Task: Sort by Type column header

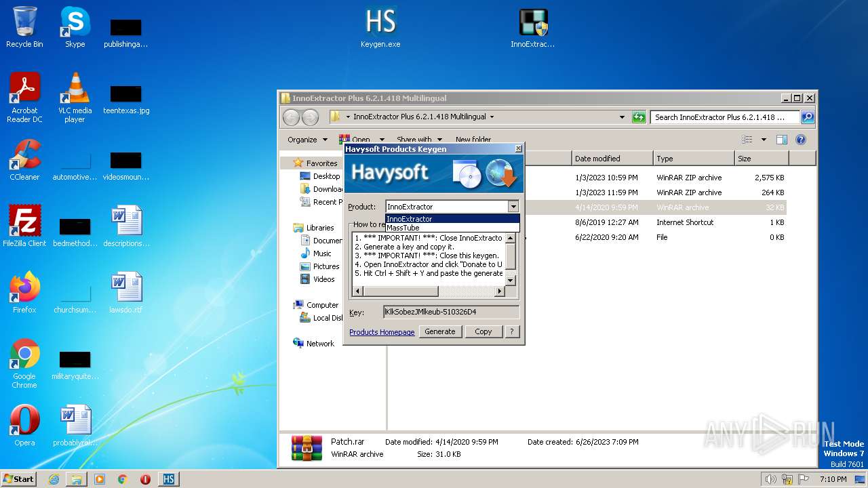Action: (694, 159)
